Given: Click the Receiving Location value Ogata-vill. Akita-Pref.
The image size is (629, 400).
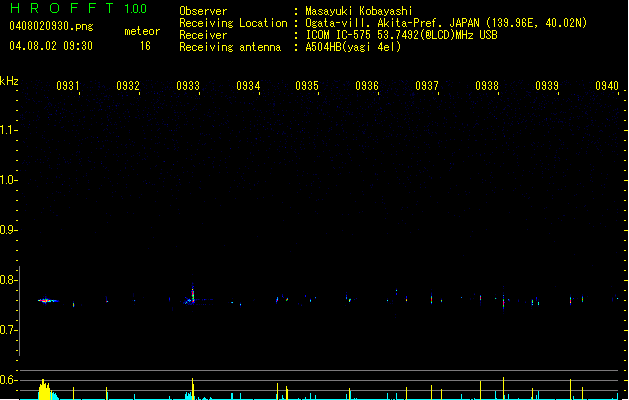Looking at the screenshot, I should click(x=375, y=23).
